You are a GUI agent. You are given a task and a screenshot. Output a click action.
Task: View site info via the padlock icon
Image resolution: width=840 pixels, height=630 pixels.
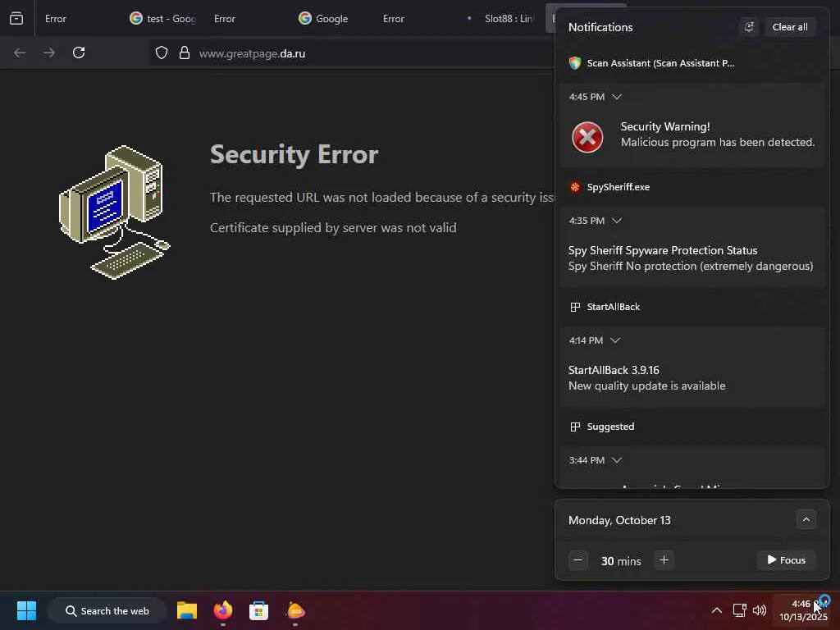[x=185, y=53]
